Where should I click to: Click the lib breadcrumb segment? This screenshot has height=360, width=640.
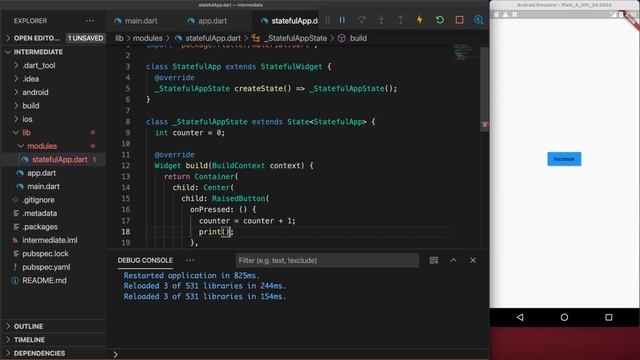(119, 38)
